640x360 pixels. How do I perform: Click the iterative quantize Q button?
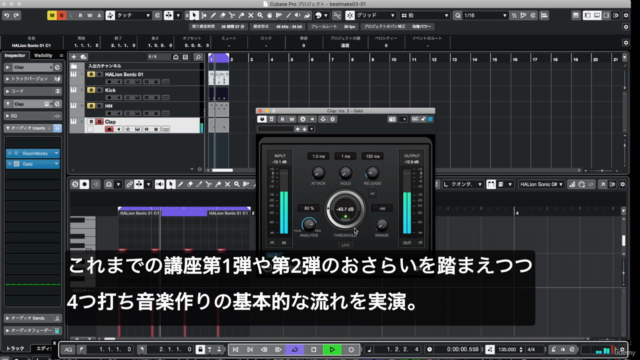click(458, 16)
